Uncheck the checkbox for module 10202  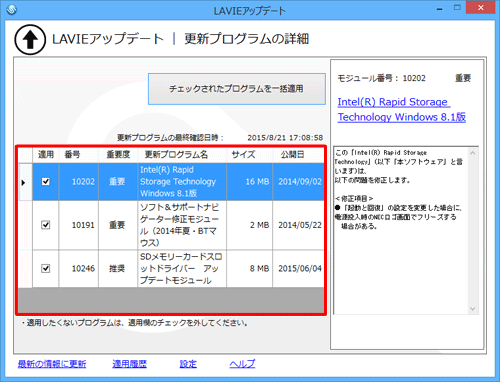(x=46, y=182)
